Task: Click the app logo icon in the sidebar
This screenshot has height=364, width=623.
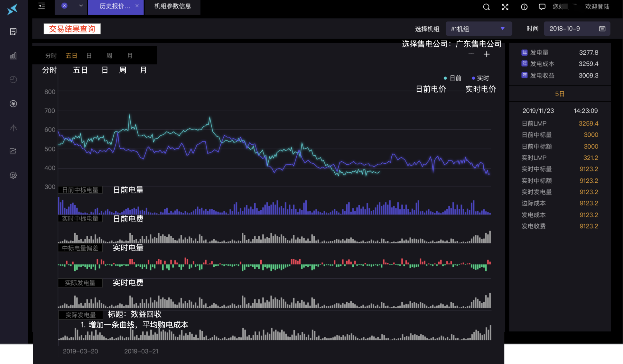Action: click(12, 9)
